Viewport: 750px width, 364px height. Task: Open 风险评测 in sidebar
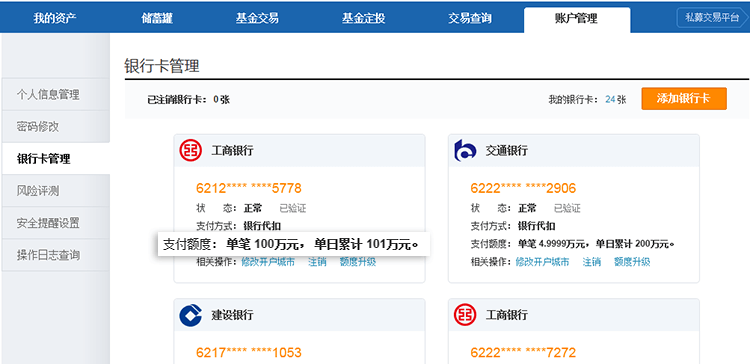(x=55, y=191)
